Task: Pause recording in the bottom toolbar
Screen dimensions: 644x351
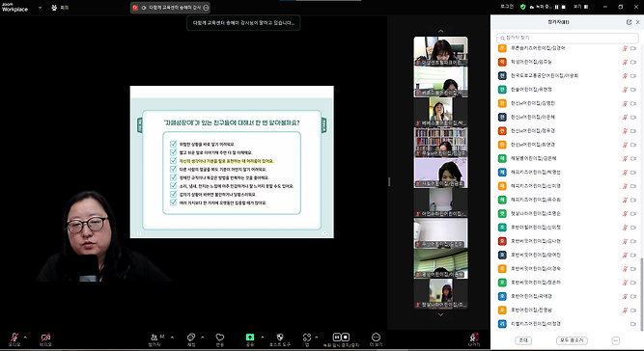Action: [336, 337]
